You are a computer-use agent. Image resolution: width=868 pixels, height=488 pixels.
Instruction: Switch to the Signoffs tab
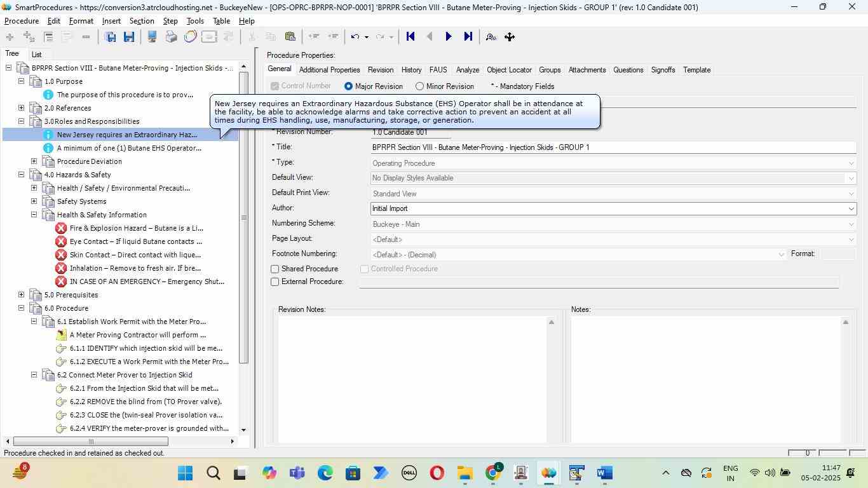663,70
